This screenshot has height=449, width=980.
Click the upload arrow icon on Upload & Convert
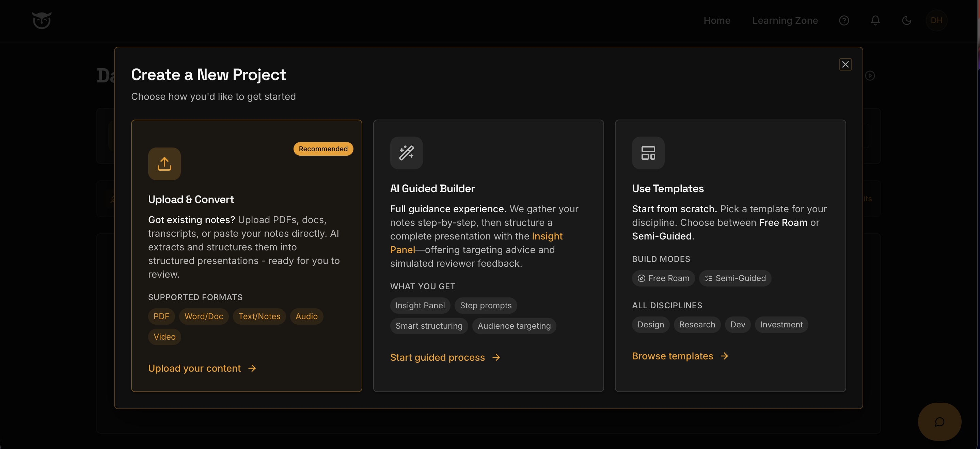click(164, 164)
